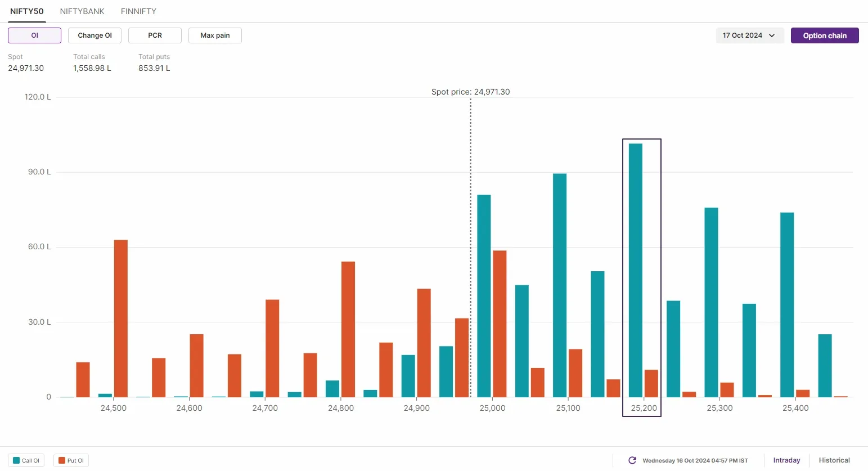Image resolution: width=868 pixels, height=471 pixels.
Task: Click the 60.0 L y-axis label
Action: 39,246
